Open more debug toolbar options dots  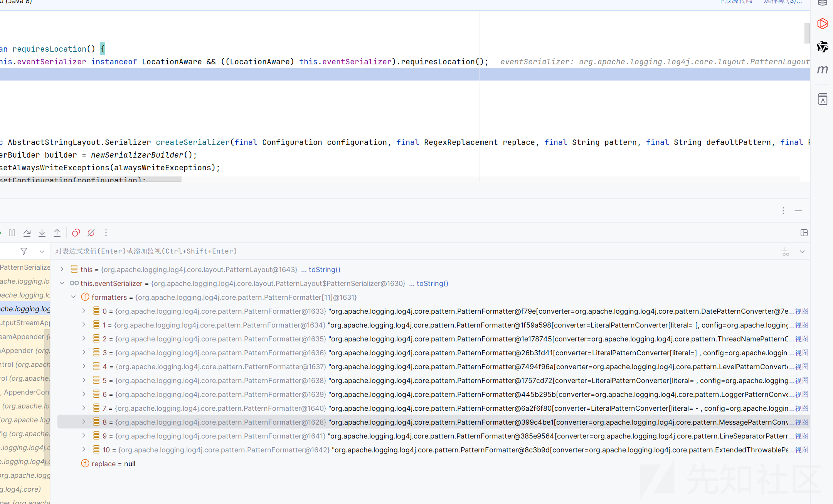(106, 233)
